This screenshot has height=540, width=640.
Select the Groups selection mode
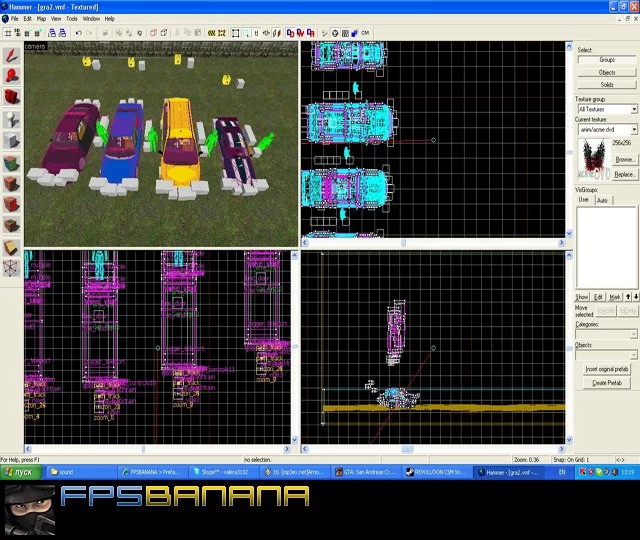pyautogui.click(x=607, y=60)
